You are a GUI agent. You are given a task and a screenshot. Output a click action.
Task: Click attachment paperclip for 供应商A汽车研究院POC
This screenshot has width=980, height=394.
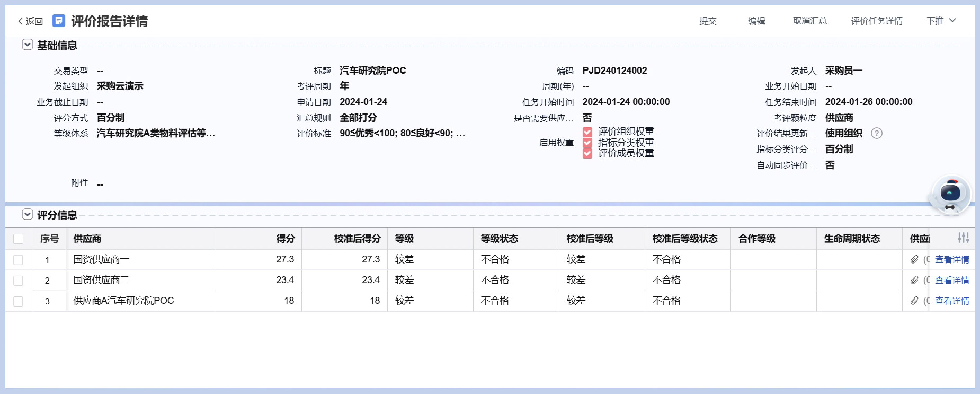914,301
